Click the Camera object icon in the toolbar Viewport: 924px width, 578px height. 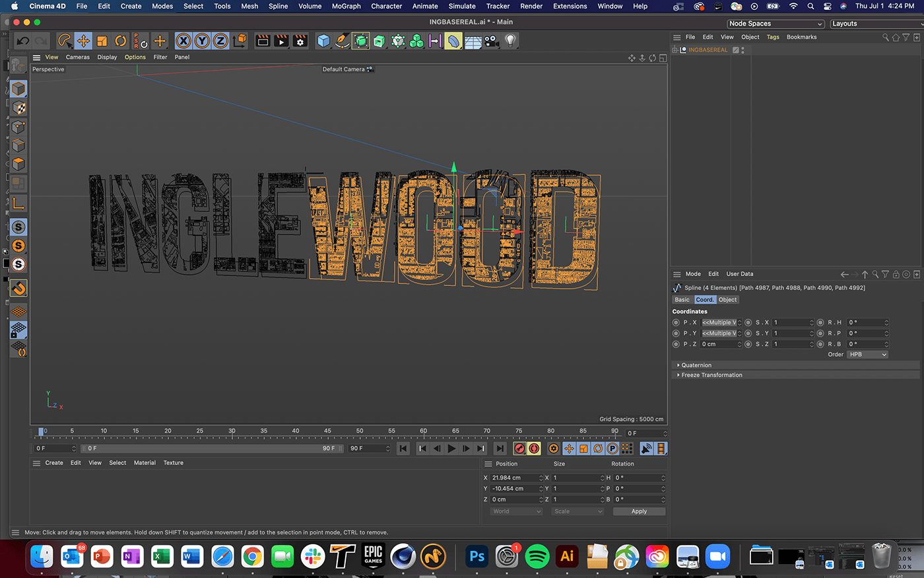[492, 41]
